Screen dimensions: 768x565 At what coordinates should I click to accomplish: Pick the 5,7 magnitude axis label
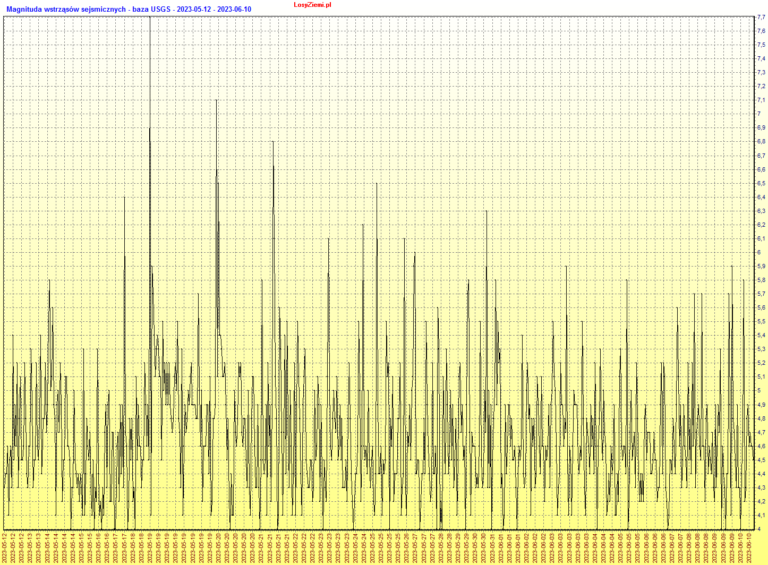pos(761,294)
